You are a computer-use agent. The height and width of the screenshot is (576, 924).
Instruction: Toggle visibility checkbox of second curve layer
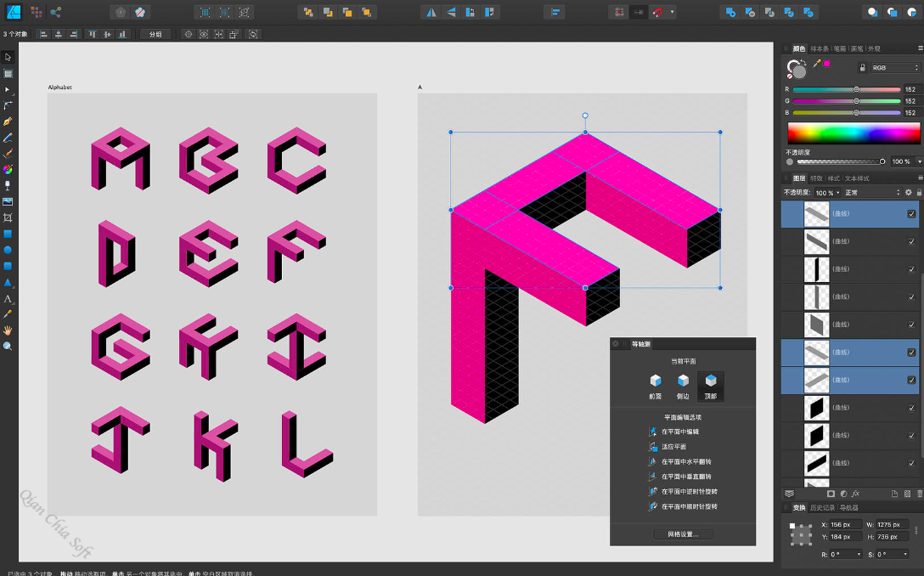(911, 242)
